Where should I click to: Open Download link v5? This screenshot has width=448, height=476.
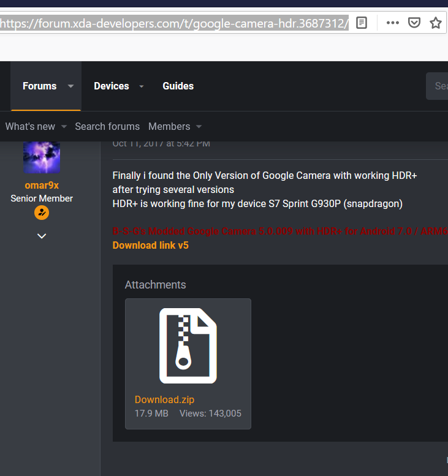[x=150, y=245]
